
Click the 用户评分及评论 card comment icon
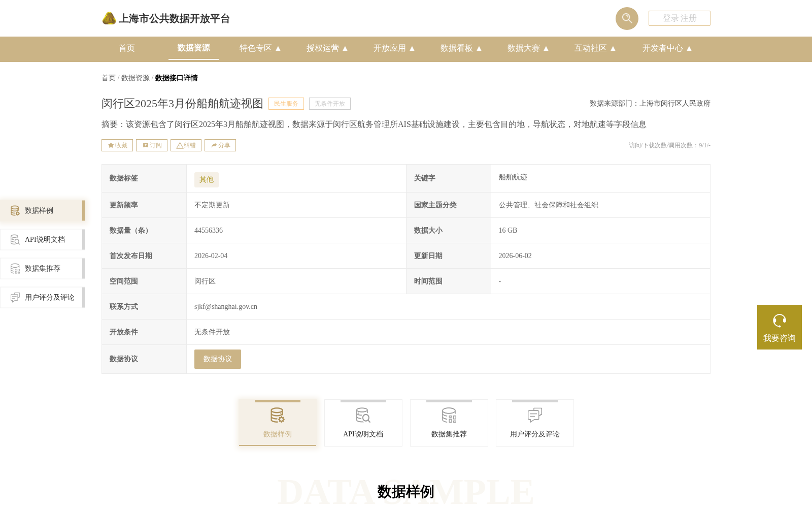[x=535, y=416]
